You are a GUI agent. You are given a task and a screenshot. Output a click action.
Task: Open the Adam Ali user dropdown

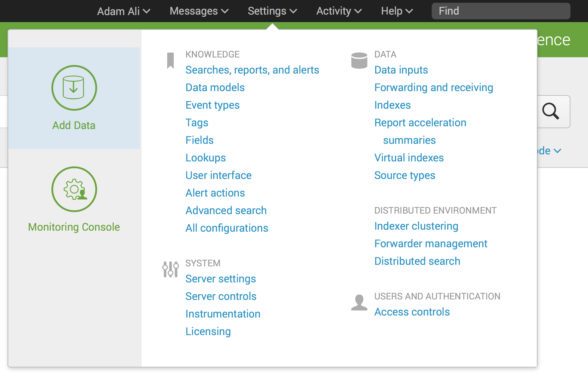(124, 11)
